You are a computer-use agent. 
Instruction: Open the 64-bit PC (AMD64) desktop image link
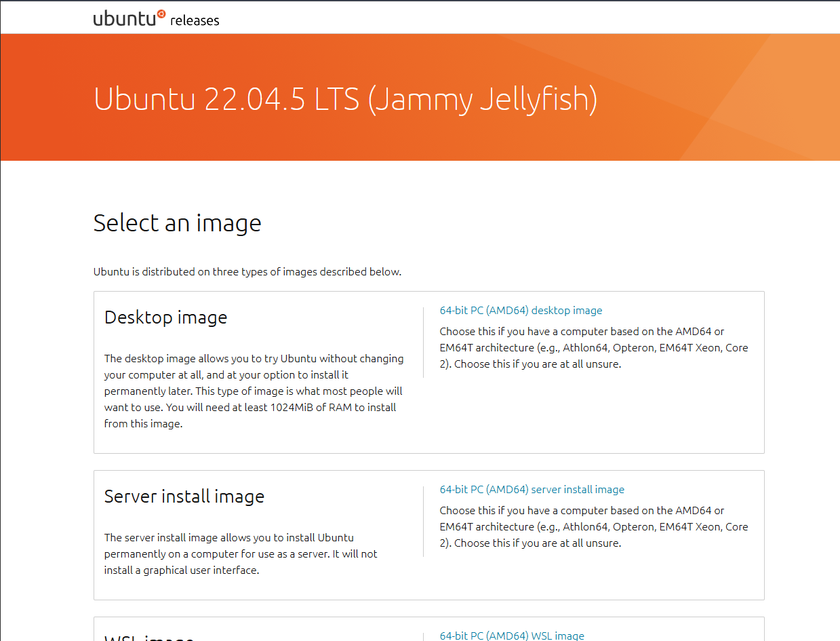[x=521, y=311]
